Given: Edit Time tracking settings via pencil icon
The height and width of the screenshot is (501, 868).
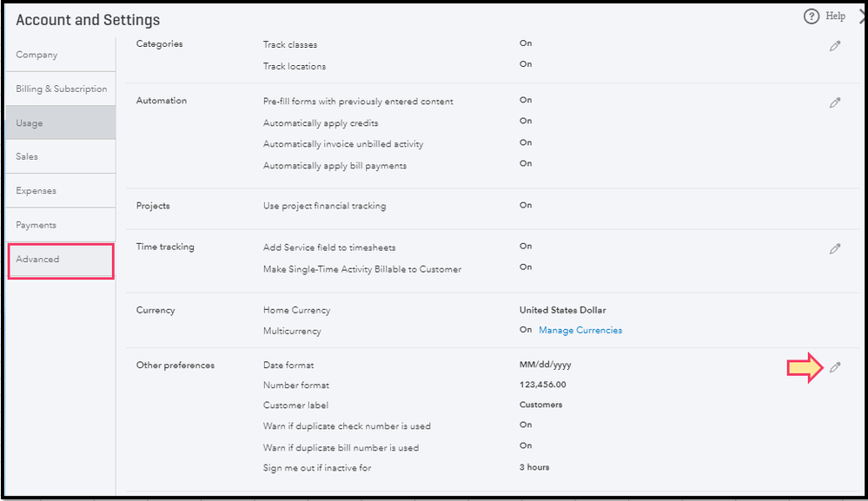Looking at the screenshot, I should [x=835, y=249].
